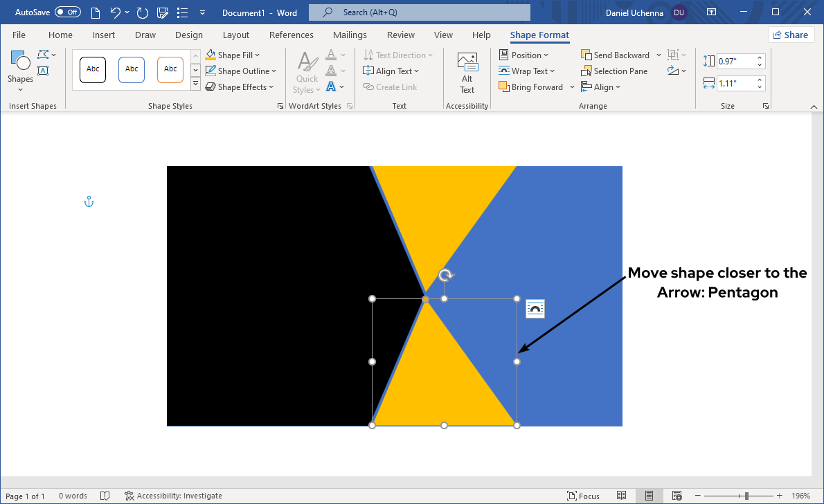Toggle AutoSave switch
This screenshot has width=824, height=504.
[x=67, y=12]
